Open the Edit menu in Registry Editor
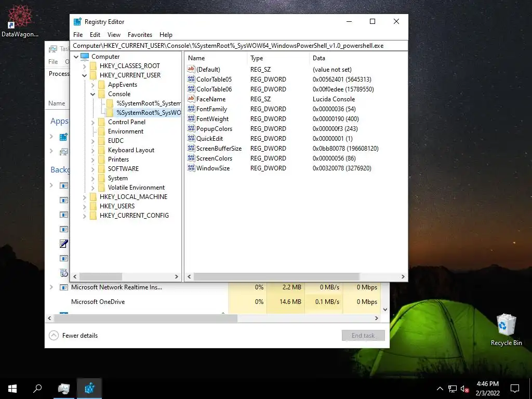Screen dimensions: 532x399 (95, 35)
